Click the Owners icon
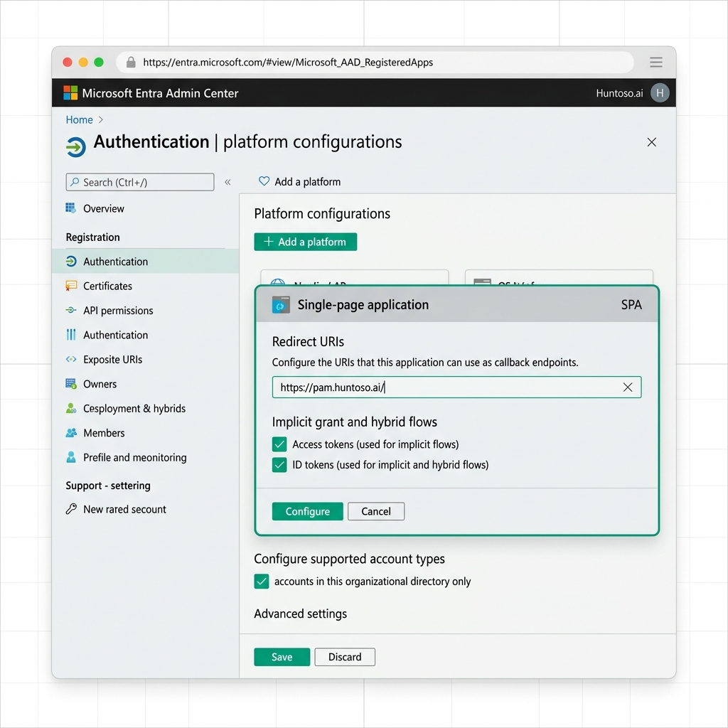 point(71,383)
